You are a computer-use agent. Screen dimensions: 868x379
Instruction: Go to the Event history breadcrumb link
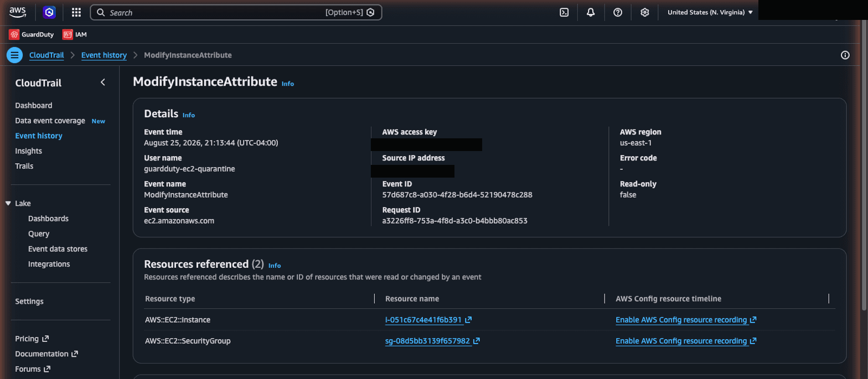[x=104, y=55]
